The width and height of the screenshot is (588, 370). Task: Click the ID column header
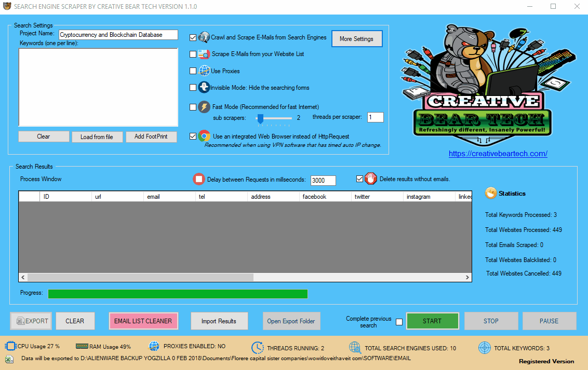pyautogui.click(x=65, y=196)
